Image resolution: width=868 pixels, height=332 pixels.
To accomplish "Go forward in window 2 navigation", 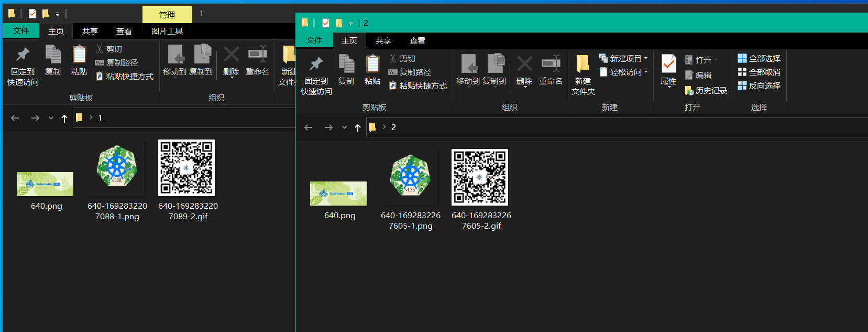I will click(328, 127).
